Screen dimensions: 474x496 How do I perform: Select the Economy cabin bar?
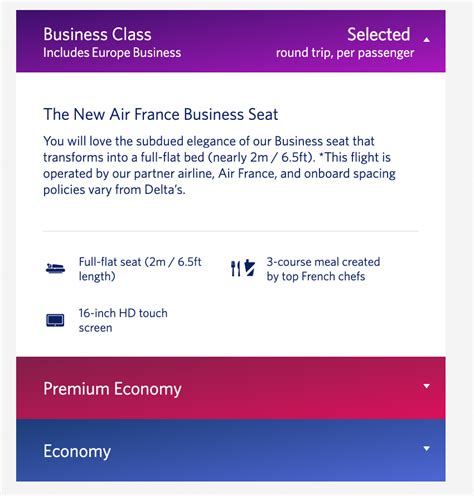(x=231, y=450)
